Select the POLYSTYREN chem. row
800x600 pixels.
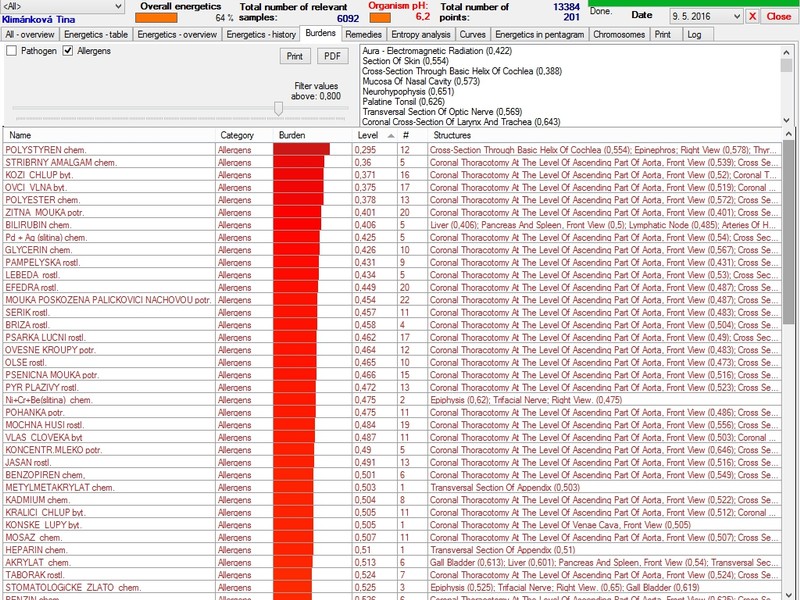click(x=392, y=150)
